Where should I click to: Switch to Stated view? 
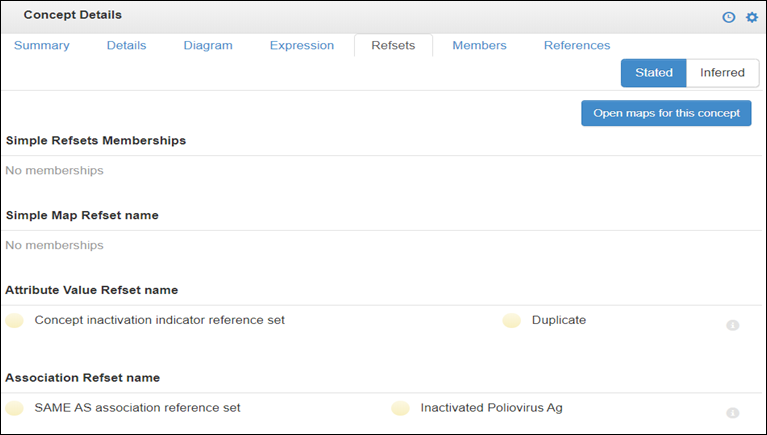[654, 73]
